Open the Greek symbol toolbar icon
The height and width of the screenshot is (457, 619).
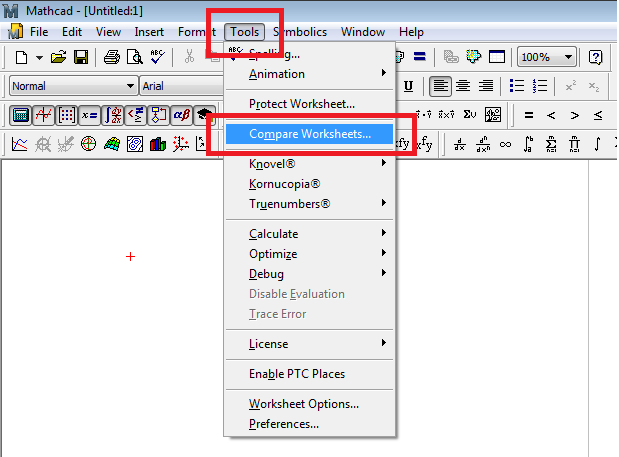coord(182,115)
